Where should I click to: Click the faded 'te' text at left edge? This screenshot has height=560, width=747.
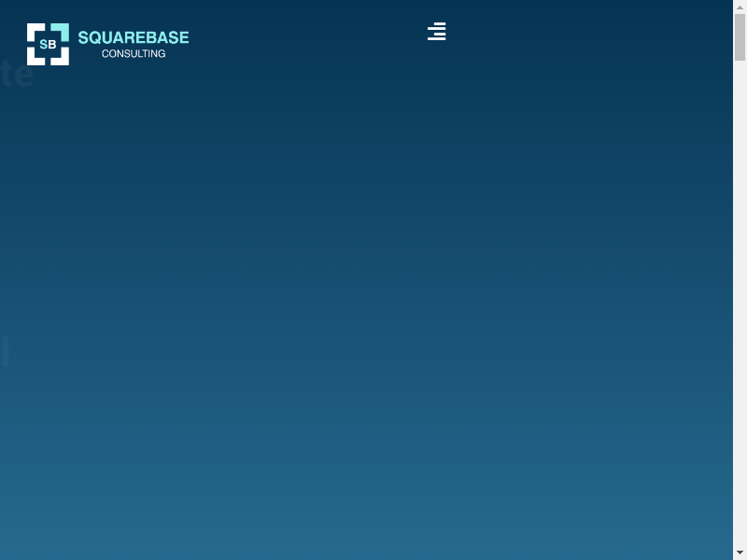click(16, 75)
